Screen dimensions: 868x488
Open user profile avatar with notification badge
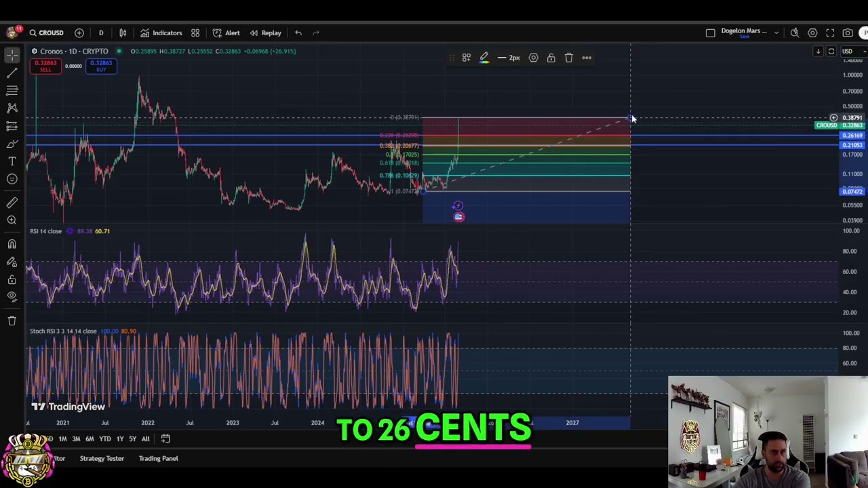tap(12, 33)
